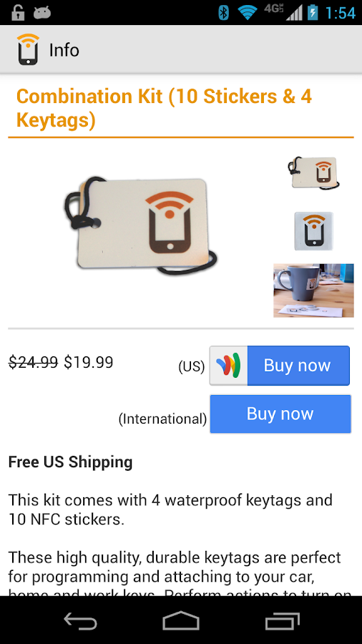Image resolution: width=362 pixels, height=644 pixels.
Task: Tap the Android back navigation icon
Action: [x=80, y=620]
